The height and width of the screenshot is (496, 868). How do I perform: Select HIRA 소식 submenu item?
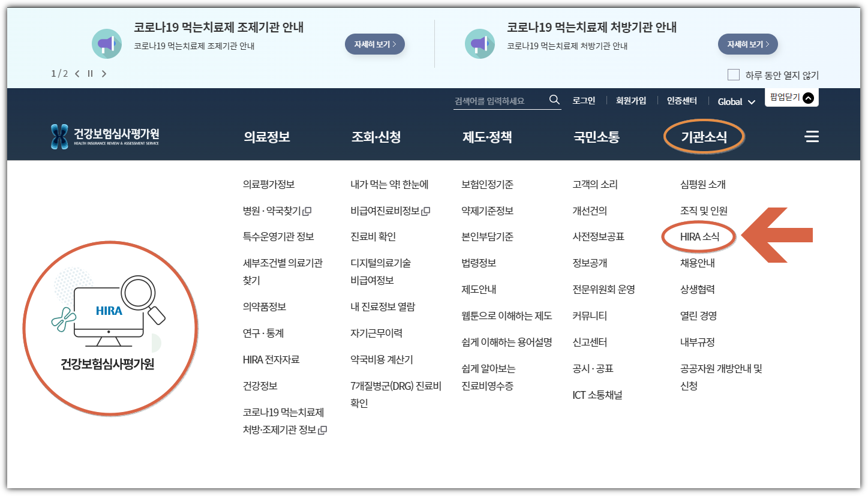pyautogui.click(x=699, y=237)
